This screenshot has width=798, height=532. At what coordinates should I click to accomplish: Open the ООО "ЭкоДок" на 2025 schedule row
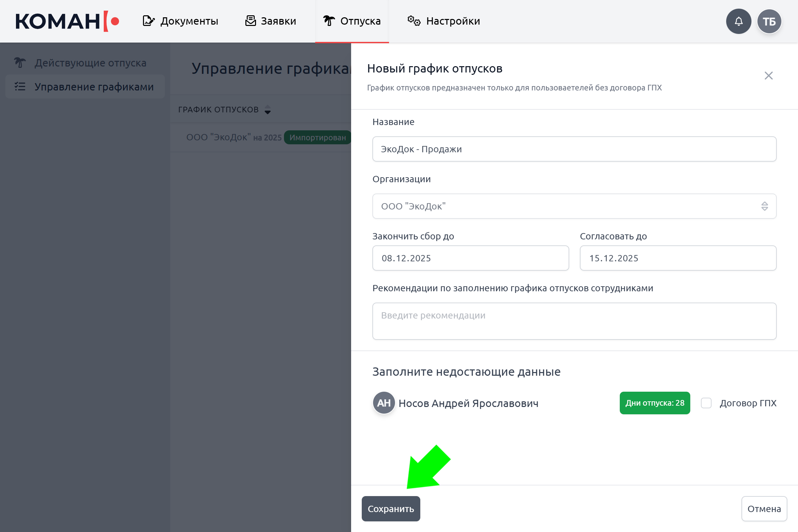point(261,137)
